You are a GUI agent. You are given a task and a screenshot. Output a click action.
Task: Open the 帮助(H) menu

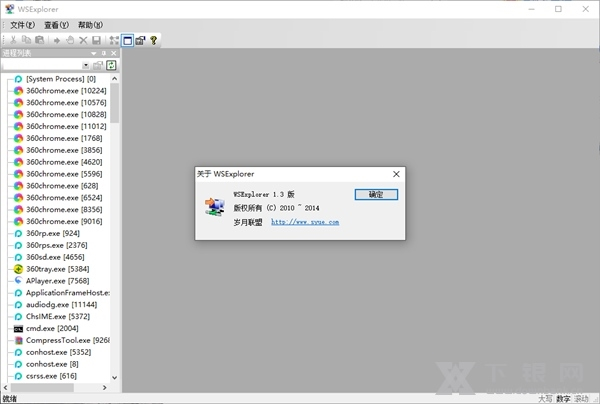pos(90,25)
